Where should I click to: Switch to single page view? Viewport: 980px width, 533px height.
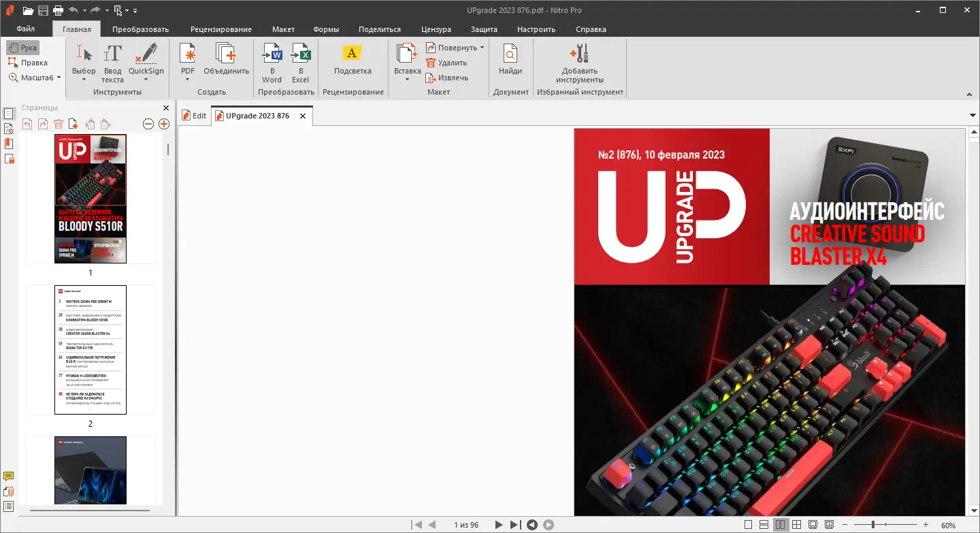[749, 525]
